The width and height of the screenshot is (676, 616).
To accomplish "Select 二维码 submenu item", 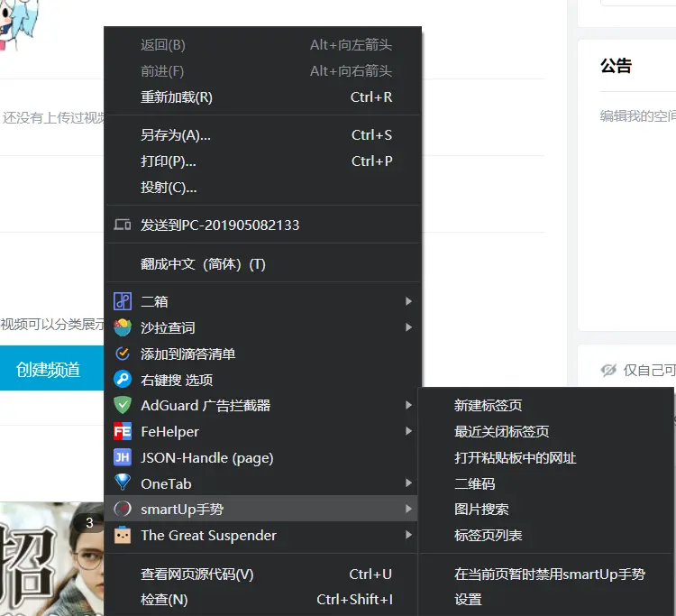I will 546,483.
